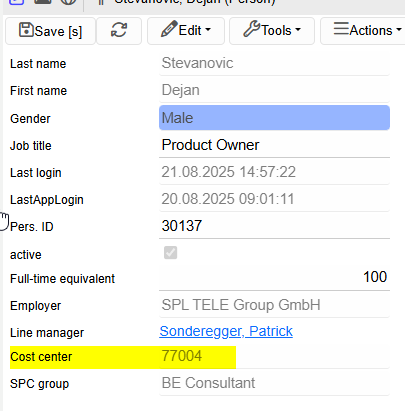Open the Sonderegger, Patrick line manager link
405x411 pixels.
[x=226, y=331]
